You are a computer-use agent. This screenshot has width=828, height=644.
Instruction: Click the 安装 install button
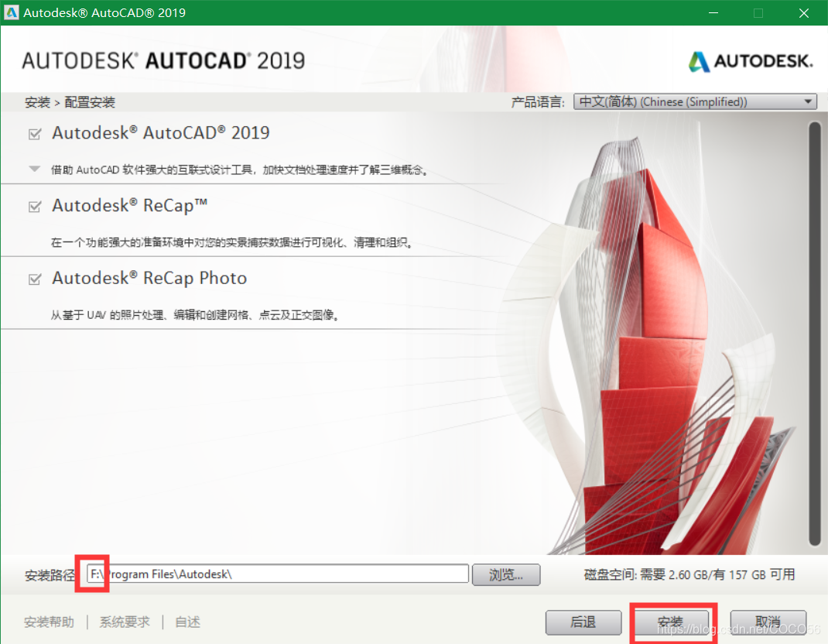click(670, 622)
